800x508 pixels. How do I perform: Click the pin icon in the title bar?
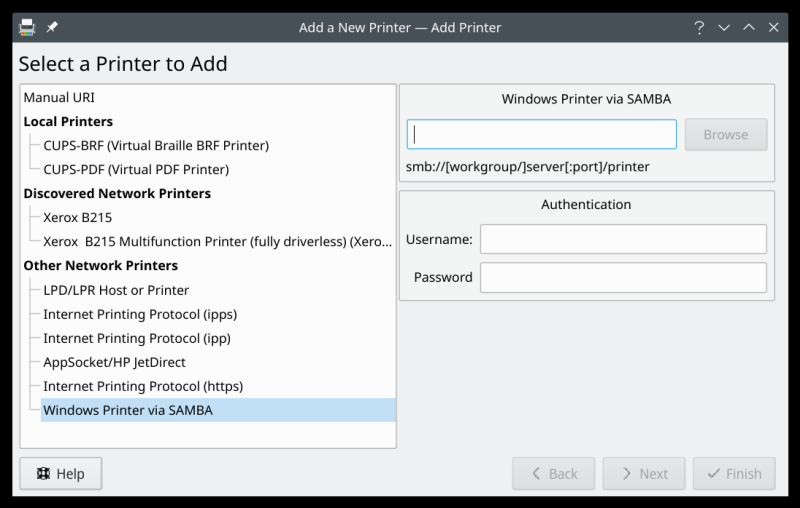tap(52, 27)
